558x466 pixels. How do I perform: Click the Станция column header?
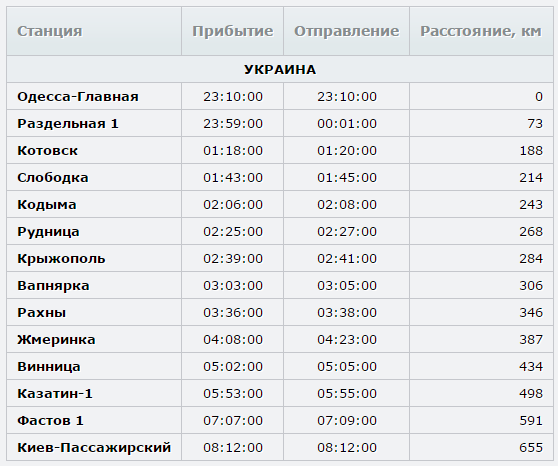pos(49,31)
